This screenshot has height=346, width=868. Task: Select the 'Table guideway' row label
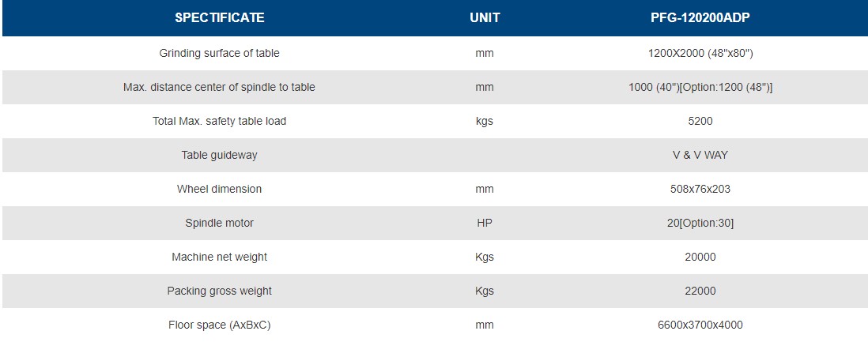220,156
